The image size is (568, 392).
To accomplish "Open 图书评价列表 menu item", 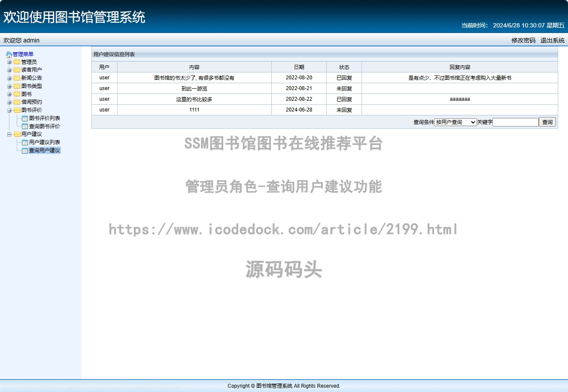I will 45,118.
